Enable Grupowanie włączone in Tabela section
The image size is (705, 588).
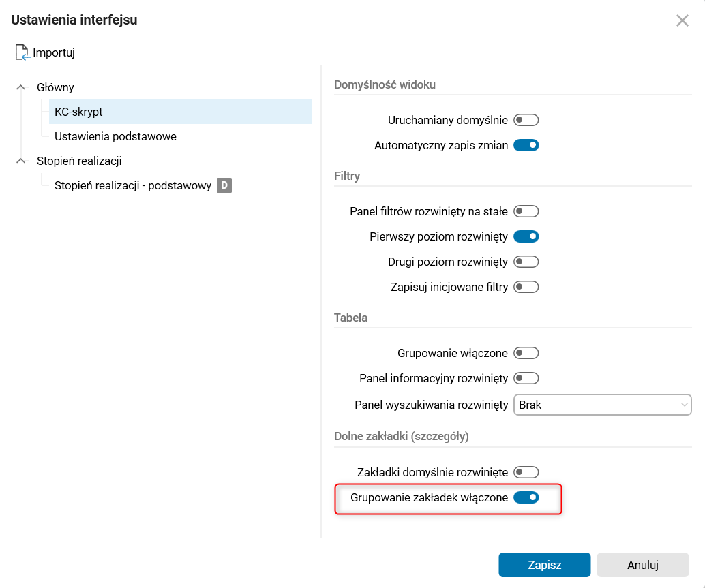526,354
